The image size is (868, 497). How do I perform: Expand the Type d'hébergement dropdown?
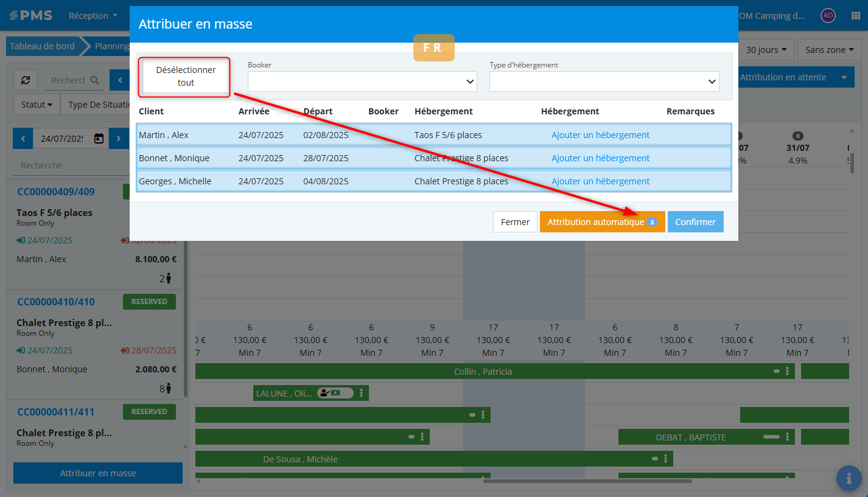click(x=604, y=82)
